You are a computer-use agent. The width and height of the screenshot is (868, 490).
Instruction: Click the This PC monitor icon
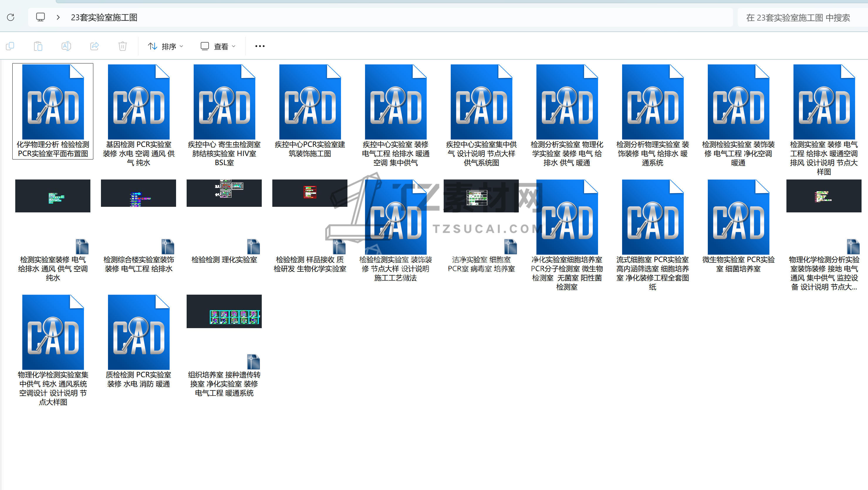[x=40, y=17]
